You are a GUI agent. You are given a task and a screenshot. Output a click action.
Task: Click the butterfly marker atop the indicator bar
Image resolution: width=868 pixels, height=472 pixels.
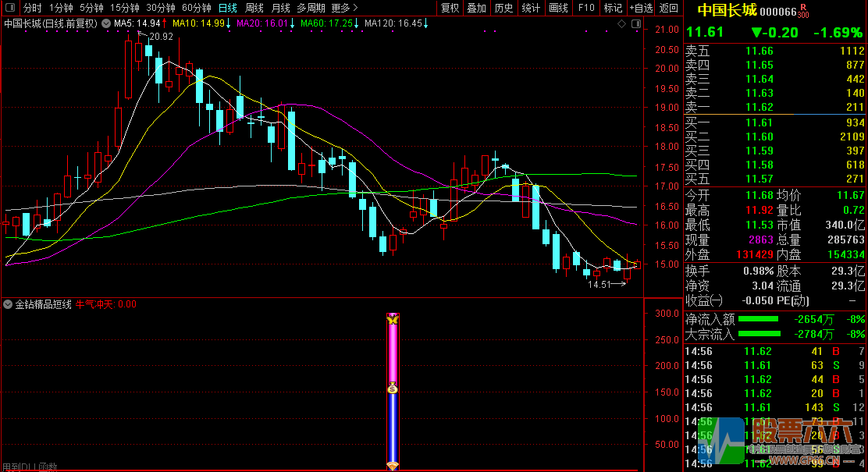click(x=393, y=319)
